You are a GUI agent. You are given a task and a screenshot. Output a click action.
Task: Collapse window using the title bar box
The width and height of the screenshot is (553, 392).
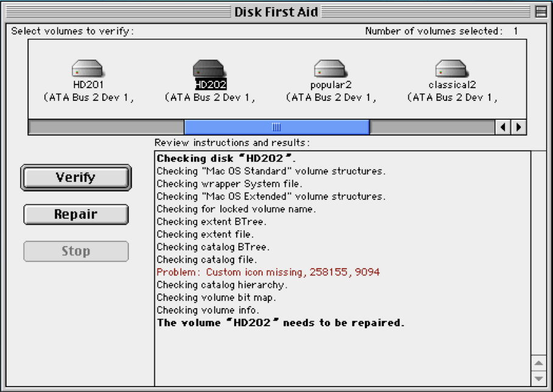coord(540,12)
